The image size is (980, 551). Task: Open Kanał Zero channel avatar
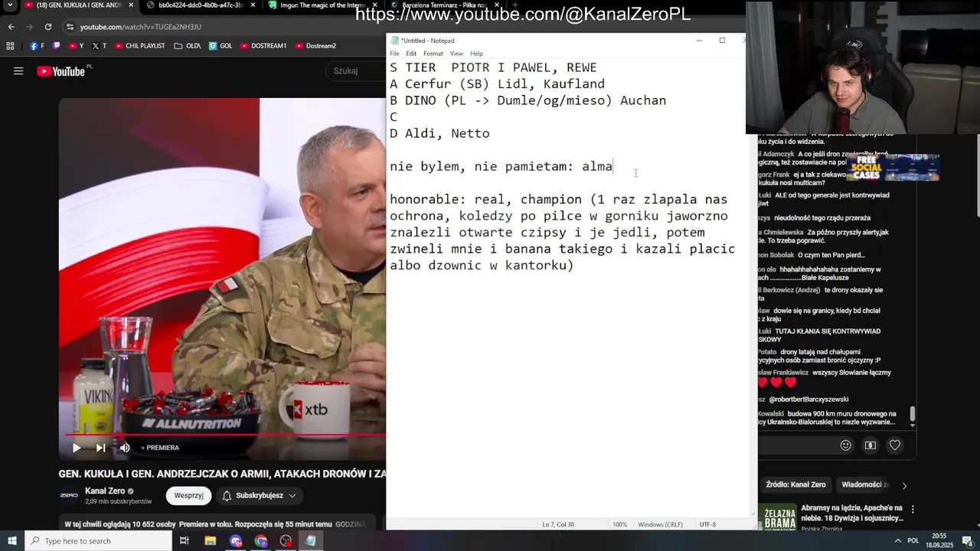[x=69, y=495]
